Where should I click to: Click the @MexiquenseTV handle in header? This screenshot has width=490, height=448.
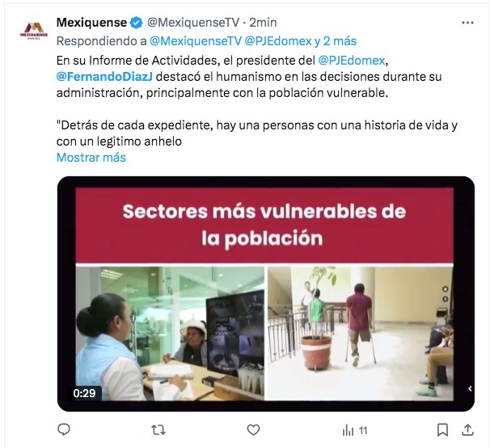pyautogui.click(x=192, y=23)
